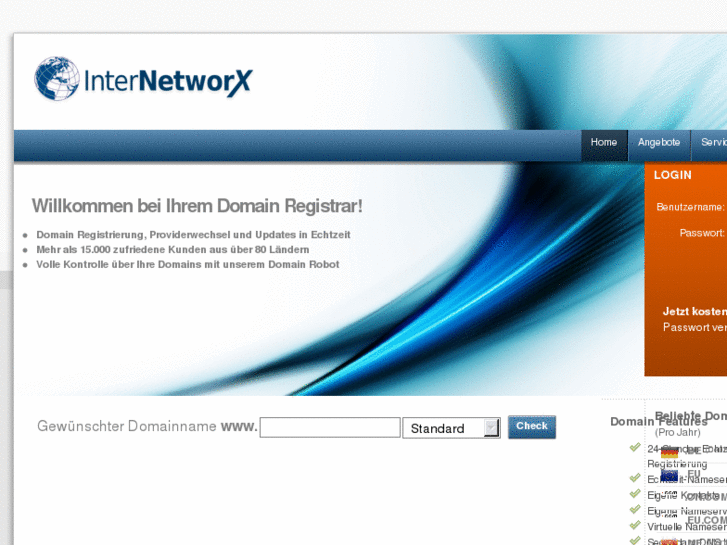Click "Jetzt kosten" registration link in login box
This screenshot has width=727, height=545.
(x=695, y=311)
